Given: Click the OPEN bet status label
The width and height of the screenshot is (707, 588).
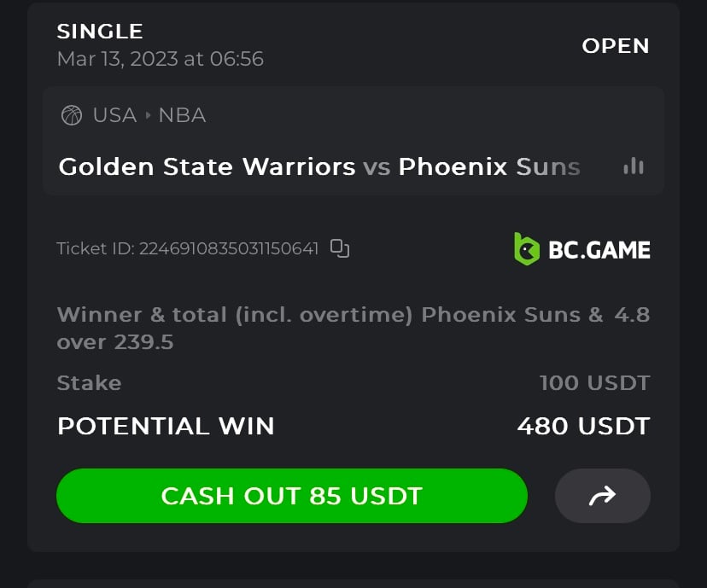Looking at the screenshot, I should [616, 45].
